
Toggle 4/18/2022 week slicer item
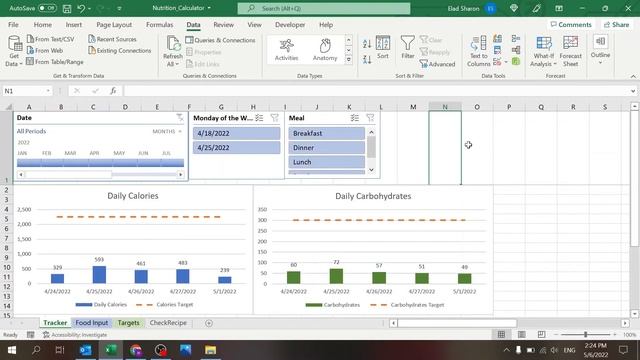click(236, 133)
